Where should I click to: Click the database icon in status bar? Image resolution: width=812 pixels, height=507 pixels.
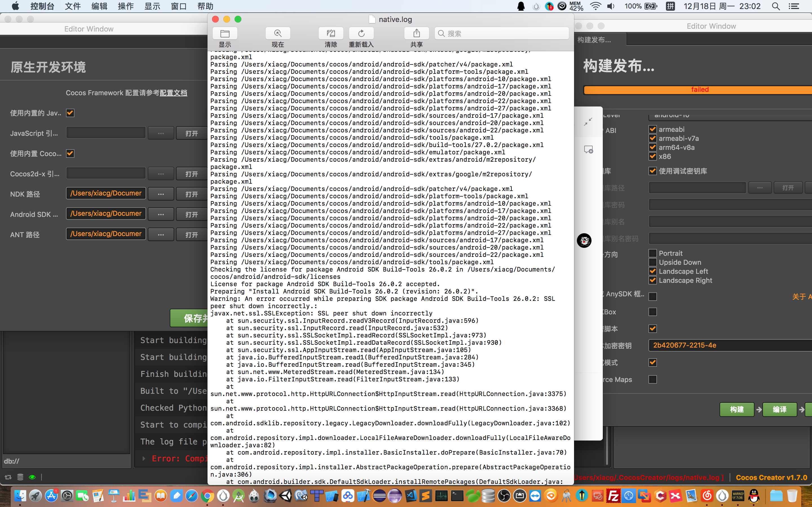pos(20,477)
